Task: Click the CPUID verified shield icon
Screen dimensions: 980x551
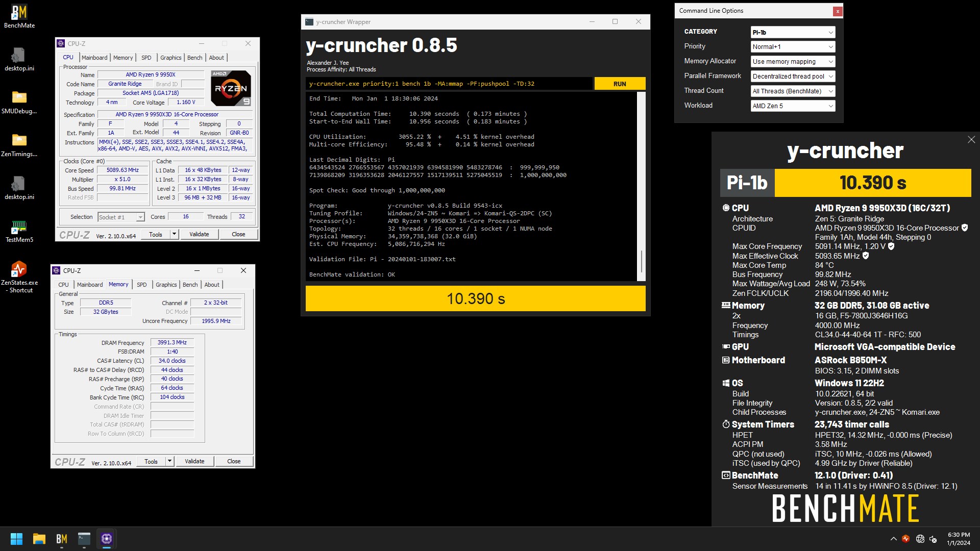Action: [965, 228]
